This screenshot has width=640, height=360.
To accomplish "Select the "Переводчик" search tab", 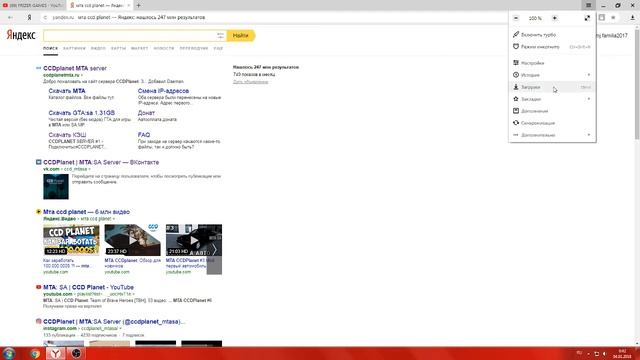I will pos(194,48).
